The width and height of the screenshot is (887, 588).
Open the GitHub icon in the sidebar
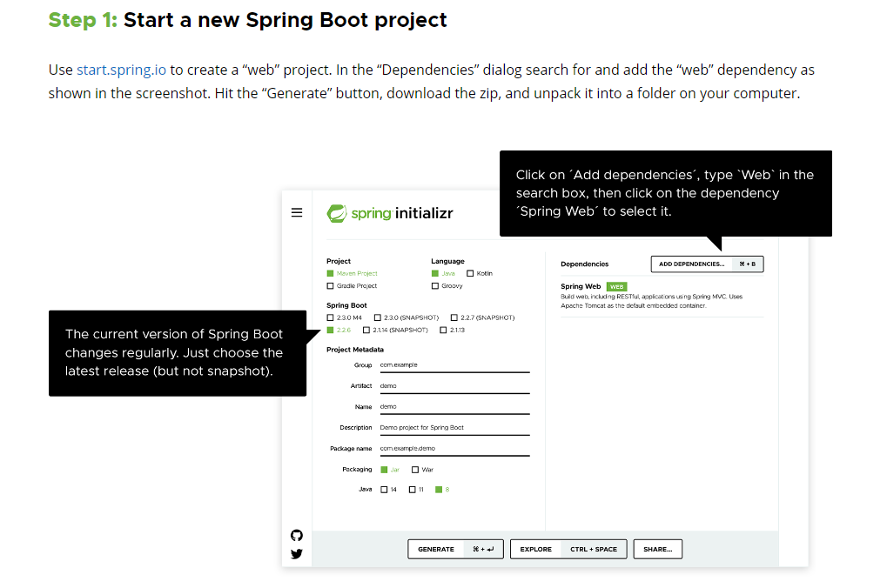(297, 535)
